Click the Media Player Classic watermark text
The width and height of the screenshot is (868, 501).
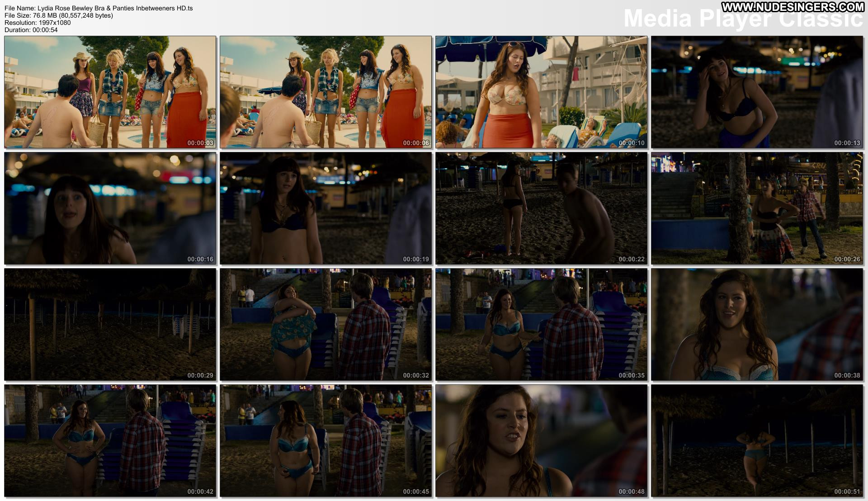743,19
